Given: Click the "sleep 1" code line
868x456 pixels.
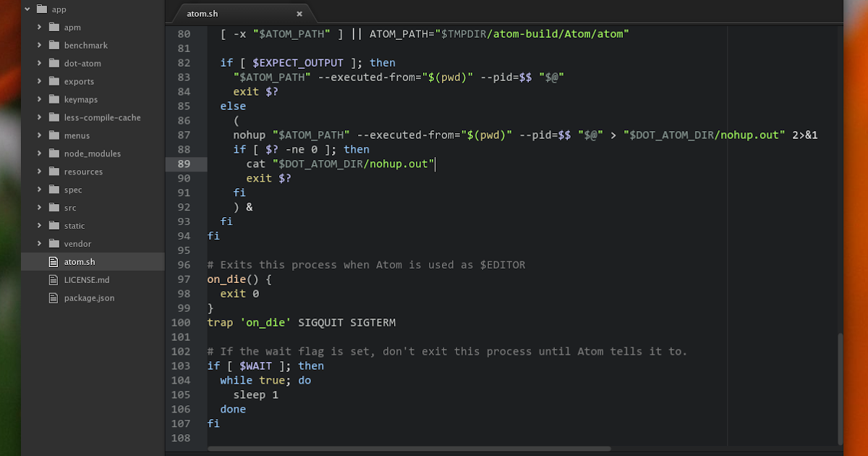Looking at the screenshot, I should [x=255, y=395].
